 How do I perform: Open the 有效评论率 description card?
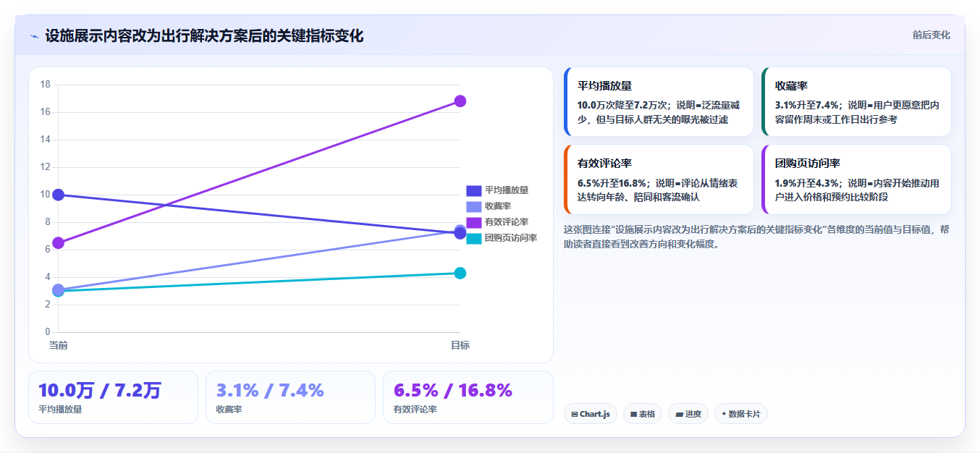click(x=659, y=179)
